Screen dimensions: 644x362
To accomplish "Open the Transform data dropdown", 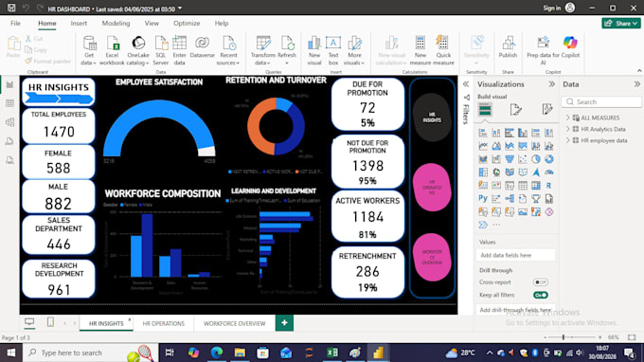I will [x=263, y=50].
